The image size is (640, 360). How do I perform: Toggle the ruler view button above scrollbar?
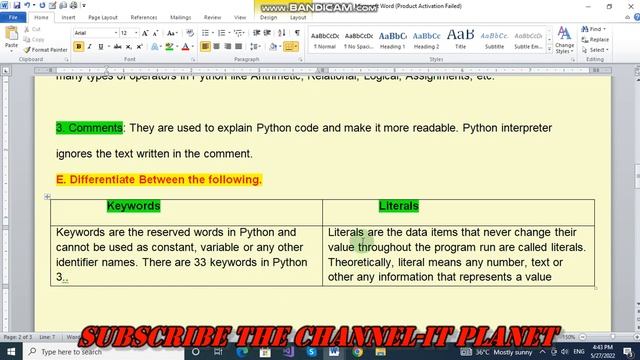coord(637,71)
